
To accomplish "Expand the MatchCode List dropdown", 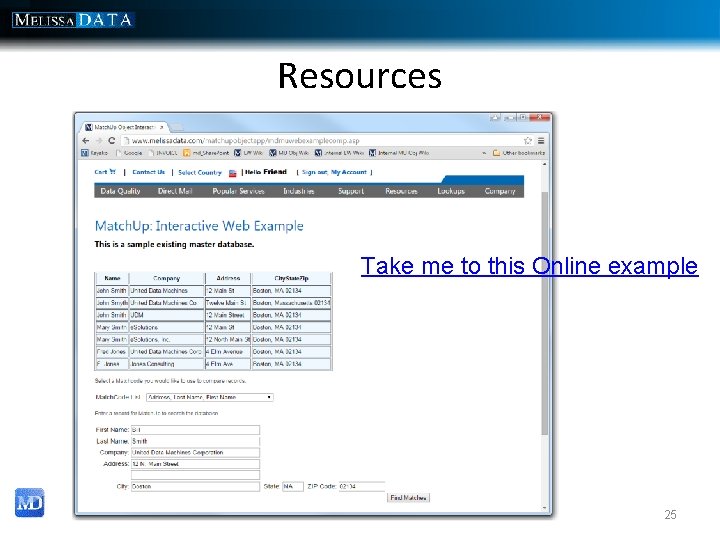I will (x=210, y=397).
